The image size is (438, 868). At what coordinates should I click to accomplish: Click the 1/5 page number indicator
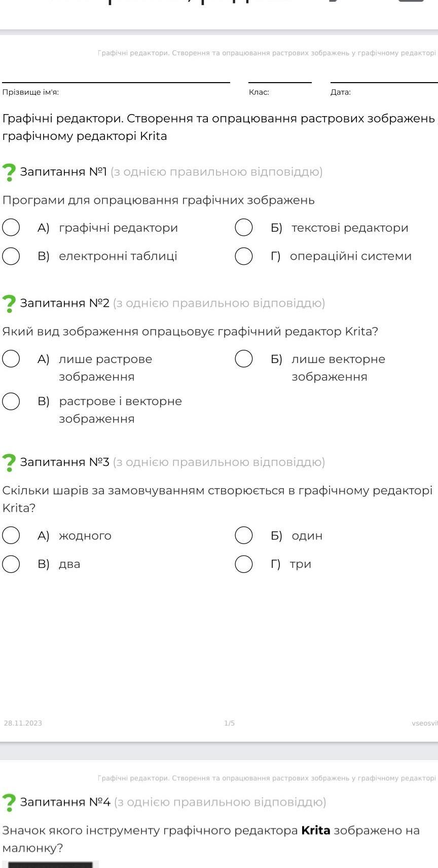pos(230,723)
